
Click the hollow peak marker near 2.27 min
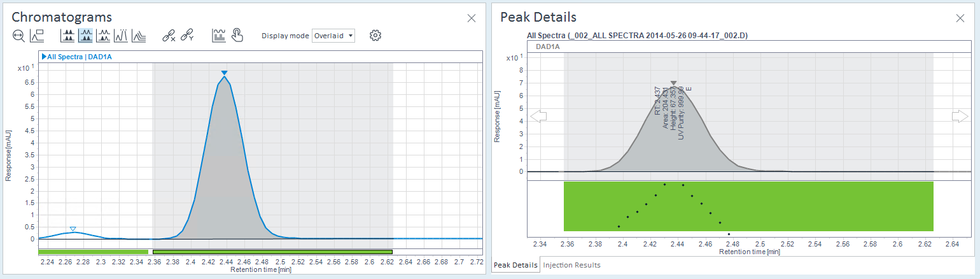point(73,229)
